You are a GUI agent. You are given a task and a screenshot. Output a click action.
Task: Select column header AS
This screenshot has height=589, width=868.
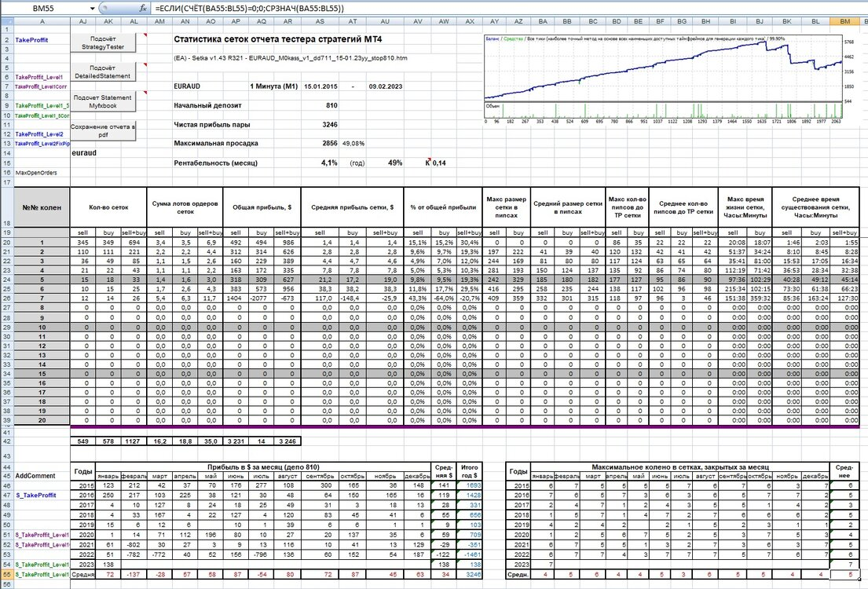[320, 21]
